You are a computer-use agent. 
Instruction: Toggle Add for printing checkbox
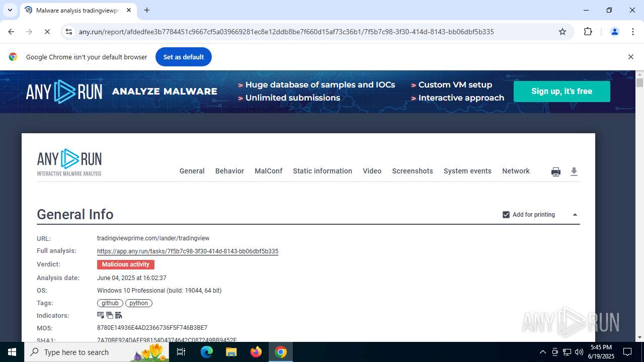506,215
